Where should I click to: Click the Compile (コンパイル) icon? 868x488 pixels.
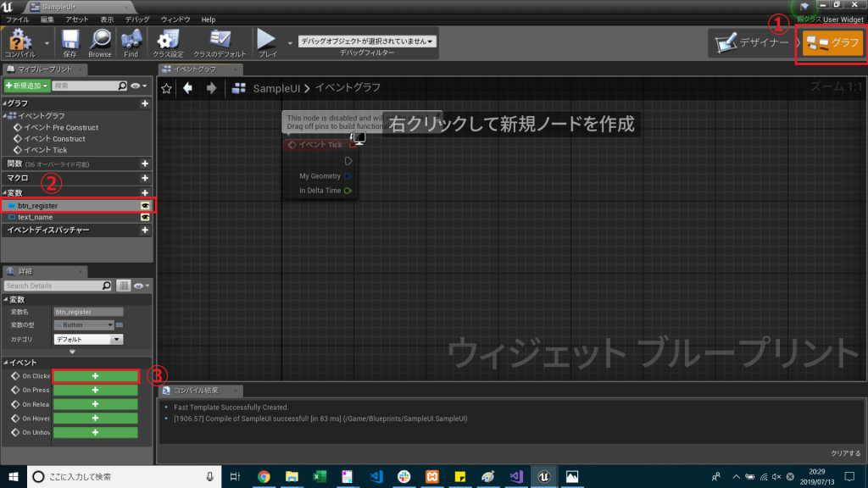click(x=19, y=40)
